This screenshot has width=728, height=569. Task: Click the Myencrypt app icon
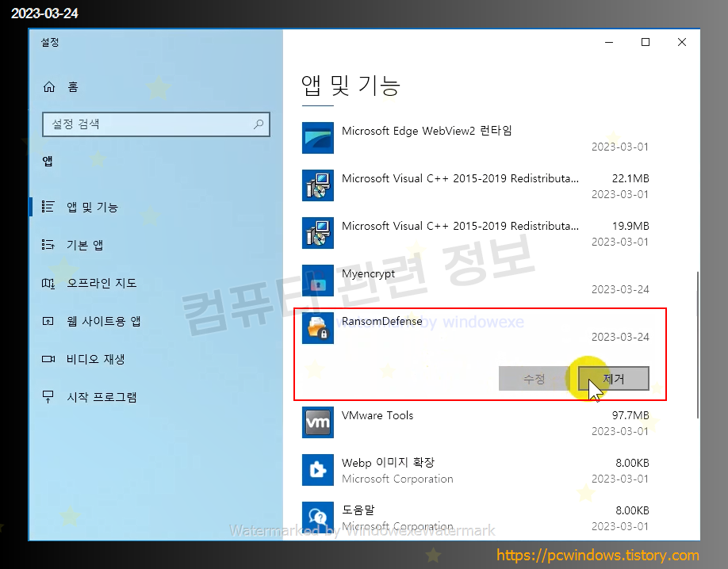(317, 281)
